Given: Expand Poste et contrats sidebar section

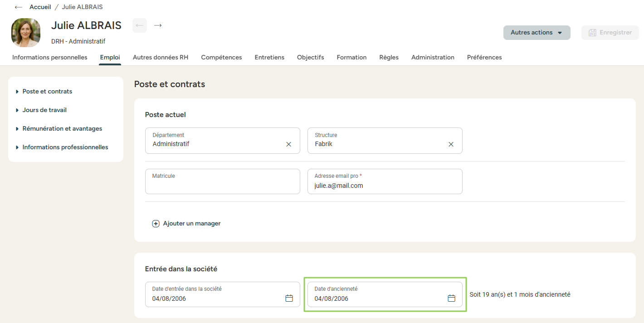Looking at the screenshot, I should click(47, 91).
